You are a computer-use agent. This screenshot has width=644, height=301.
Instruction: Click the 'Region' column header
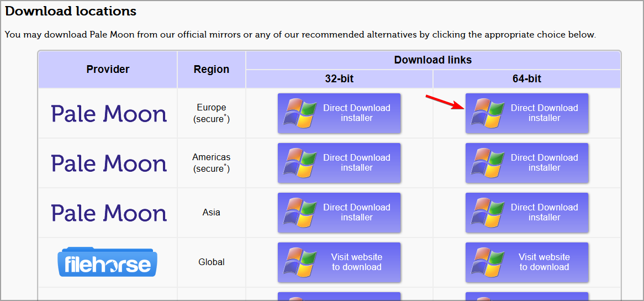212,70
